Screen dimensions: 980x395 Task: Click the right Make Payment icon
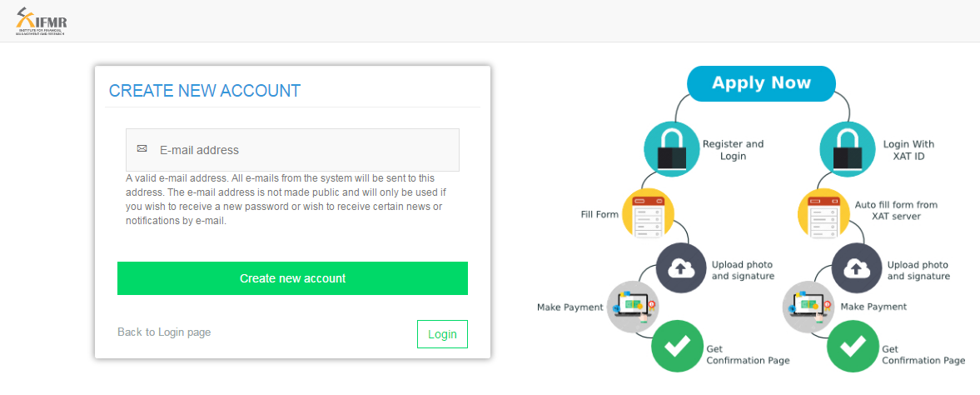point(808,307)
